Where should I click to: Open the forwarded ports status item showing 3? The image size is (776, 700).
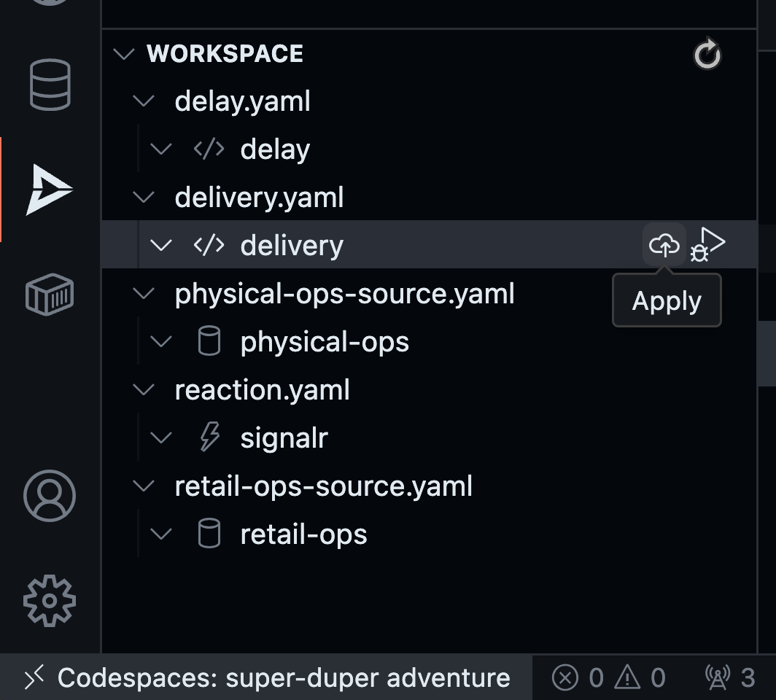729,677
